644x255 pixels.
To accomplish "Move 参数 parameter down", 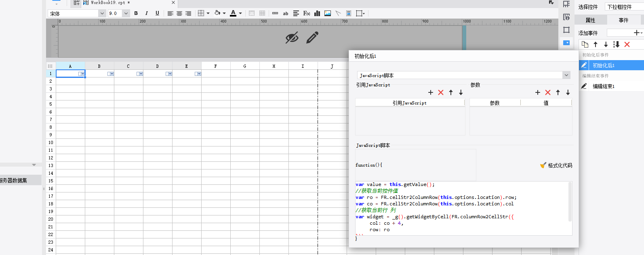I will (x=568, y=92).
